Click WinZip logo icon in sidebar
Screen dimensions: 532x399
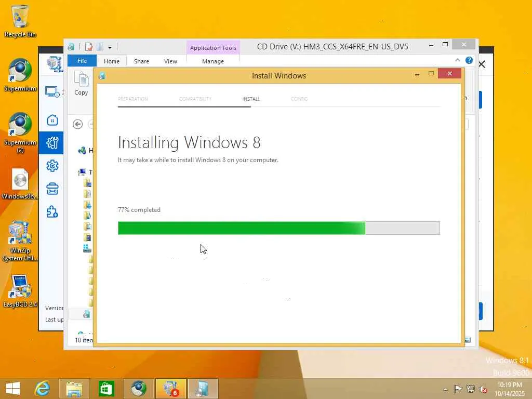[x=55, y=64]
